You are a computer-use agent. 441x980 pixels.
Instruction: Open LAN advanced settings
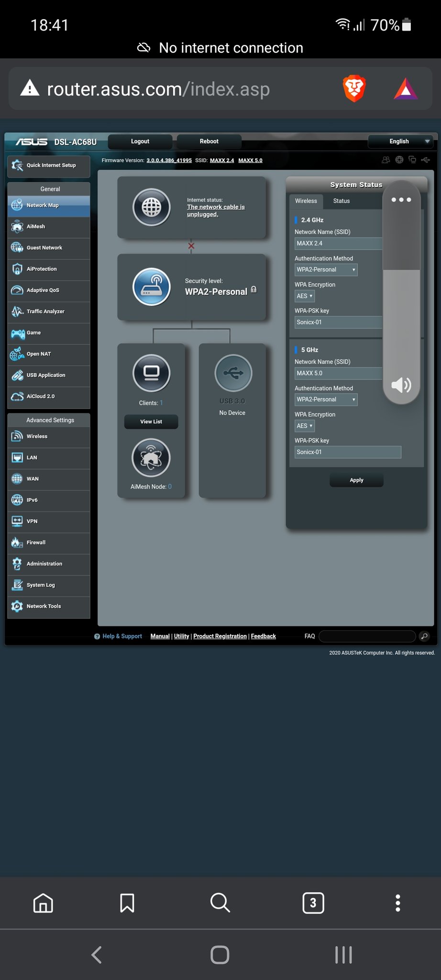coord(49,458)
